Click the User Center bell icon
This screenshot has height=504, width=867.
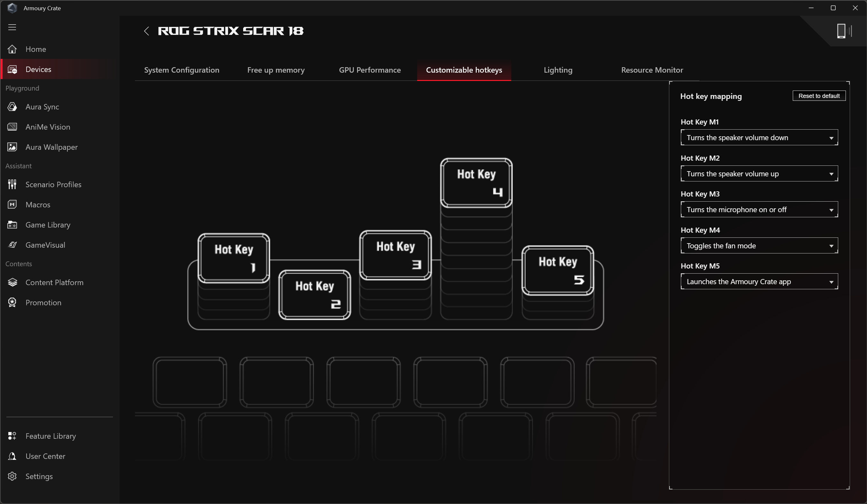12,456
